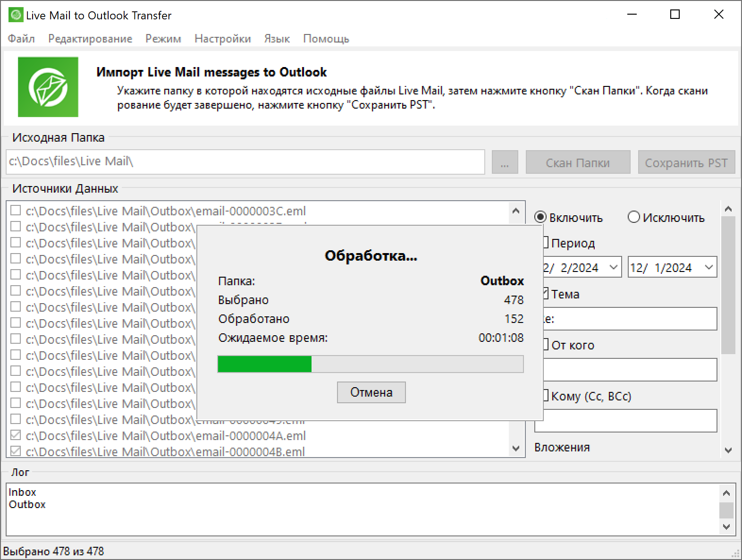742x560 pixels.
Task: Click the log scroll down arrow
Action: click(726, 526)
